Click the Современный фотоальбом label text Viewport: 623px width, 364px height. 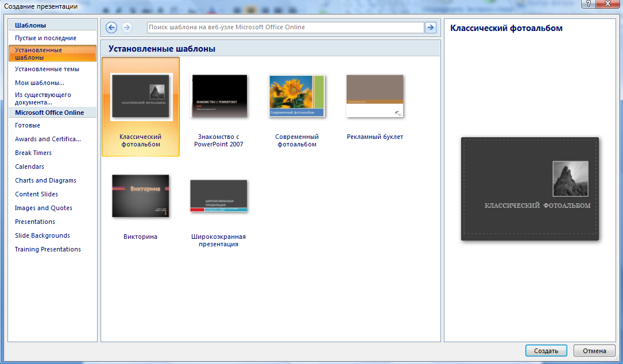297,140
